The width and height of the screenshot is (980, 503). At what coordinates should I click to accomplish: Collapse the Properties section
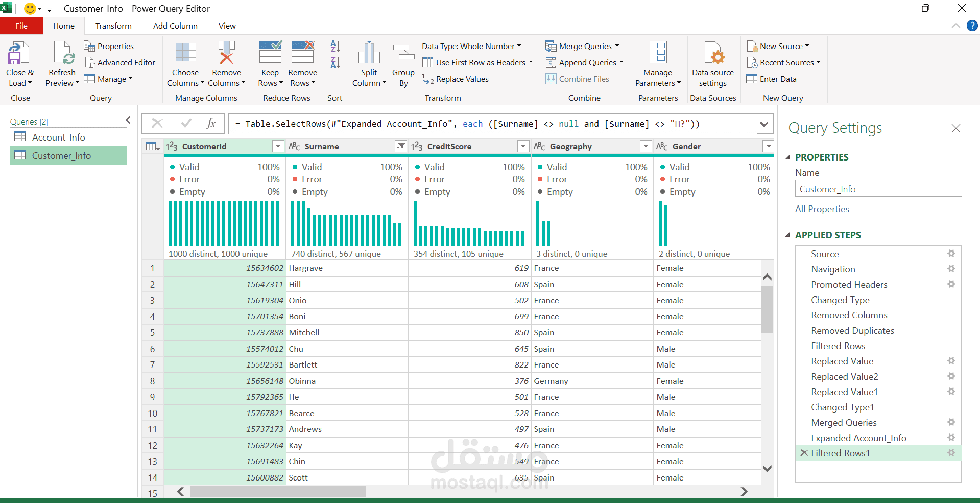pos(787,157)
